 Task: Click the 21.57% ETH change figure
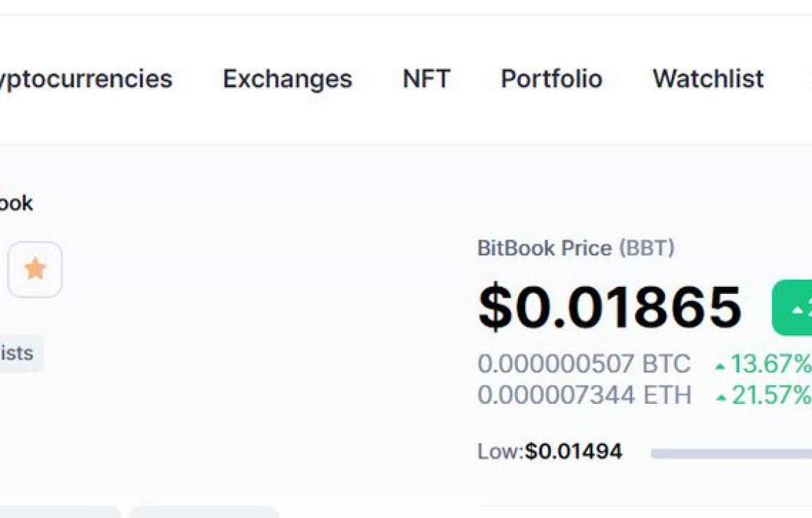pyautogui.click(x=771, y=395)
